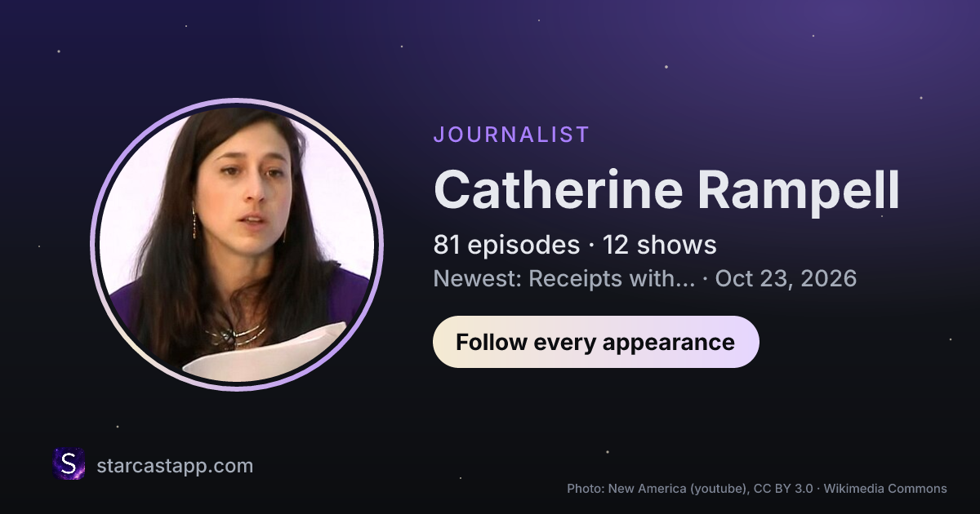Select the circular profile photo of Catherine Rampell
The image size is (980, 514).
[x=237, y=245]
